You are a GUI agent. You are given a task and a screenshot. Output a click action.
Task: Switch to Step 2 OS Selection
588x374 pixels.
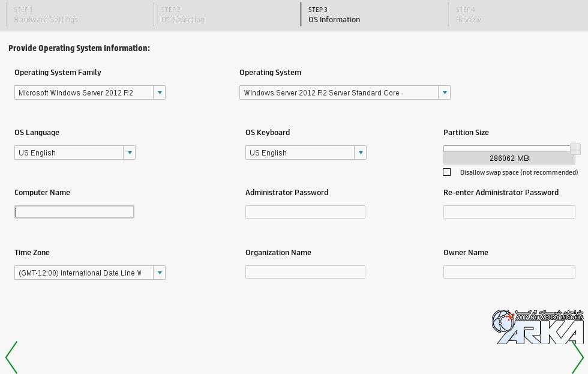(x=183, y=14)
